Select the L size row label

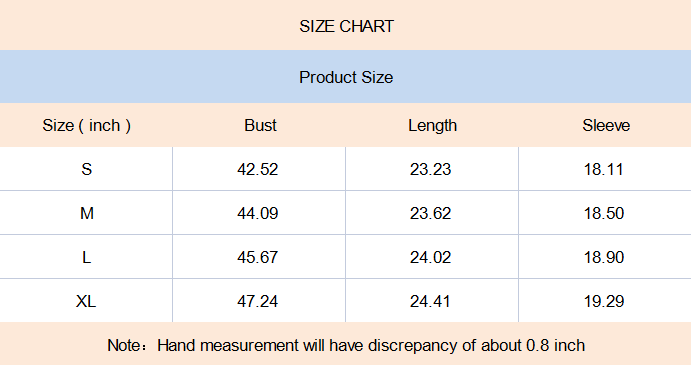[x=86, y=257]
